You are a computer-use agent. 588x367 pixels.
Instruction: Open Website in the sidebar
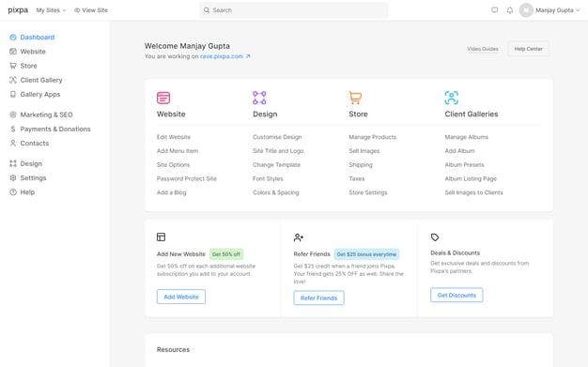coord(33,52)
